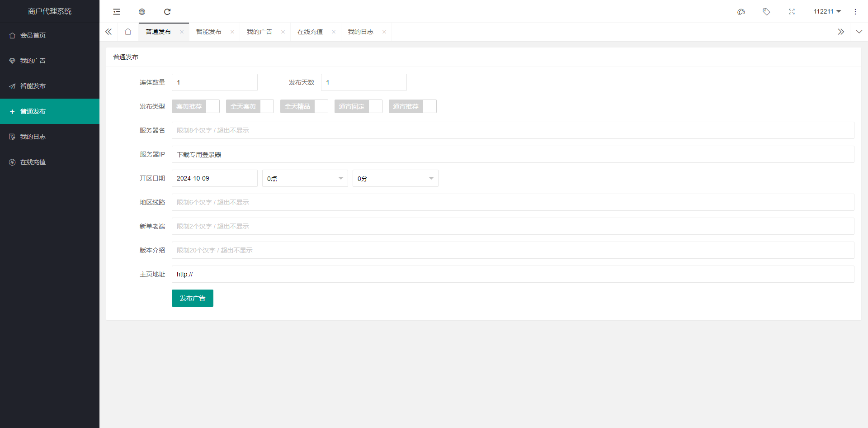Screen dimensions: 868x428
Task: Open the globe website icon in top bar
Action: [x=142, y=12]
